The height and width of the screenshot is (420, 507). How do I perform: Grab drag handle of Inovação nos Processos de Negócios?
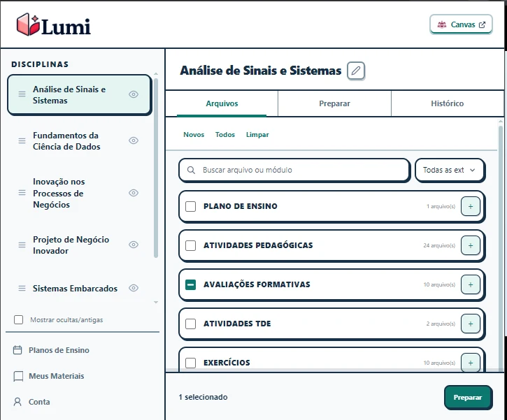[22, 193]
